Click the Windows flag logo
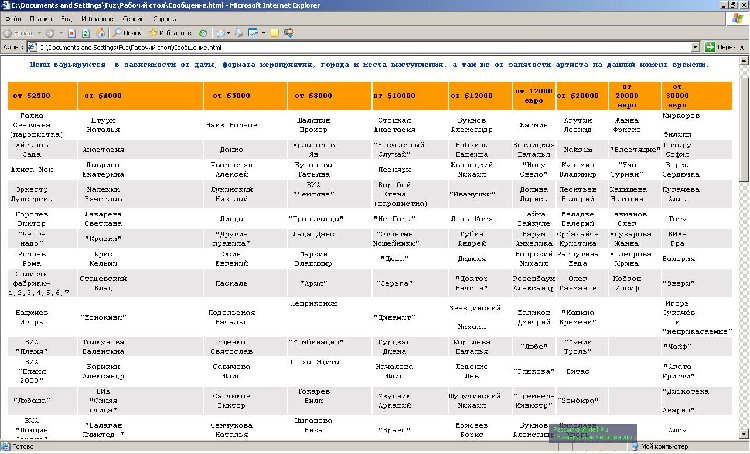The height and width of the screenshot is (454, 750). [738, 19]
